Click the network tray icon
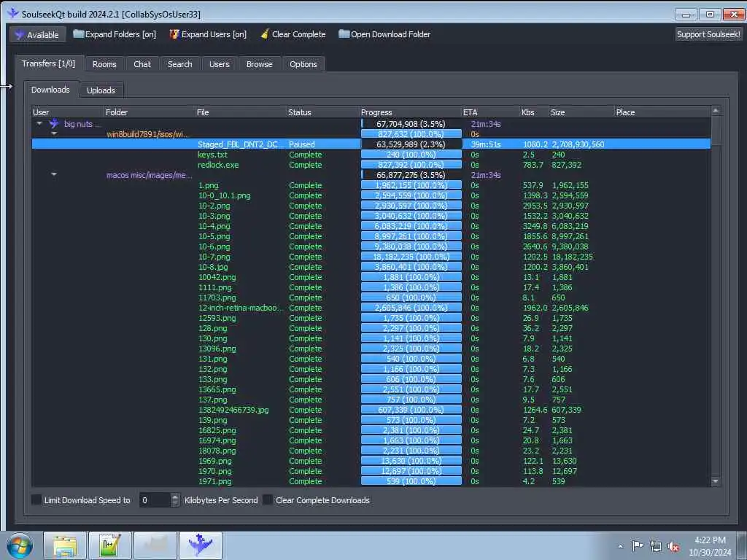The height and width of the screenshot is (560, 747). tap(656, 547)
